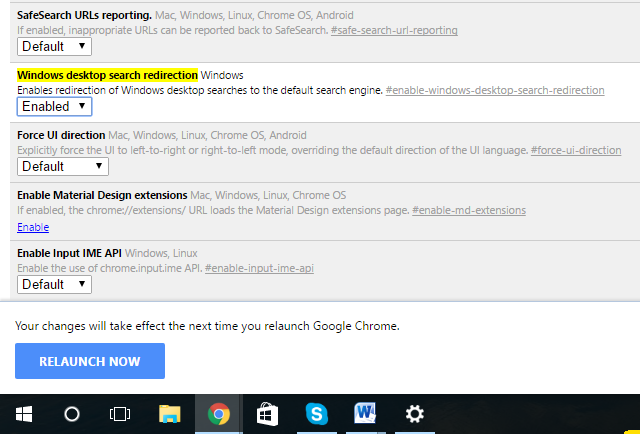Open the Windows Store taskbar icon

coord(267,413)
